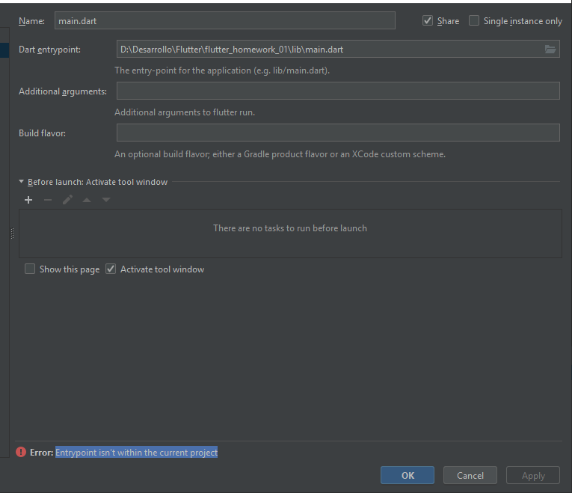Image resolution: width=573 pixels, height=496 pixels.
Task: Click the Apply button
Action: click(533, 475)
